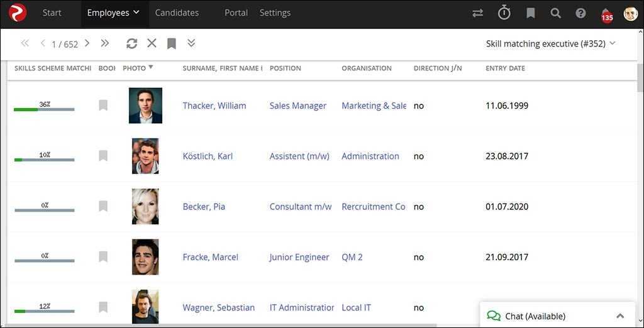Open the Fracke, Marcel employee link
Viewport: 644px width, 328px height.
[x=209, y=257]
